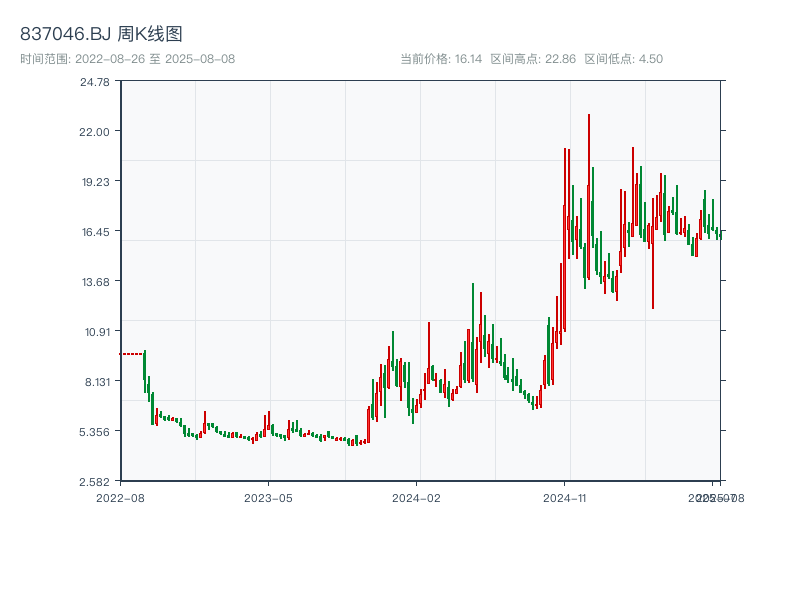Viewport: 800px width, 600px height.
Task: Click the period low label 区间低点: 4.50
Action: (623, 59)
